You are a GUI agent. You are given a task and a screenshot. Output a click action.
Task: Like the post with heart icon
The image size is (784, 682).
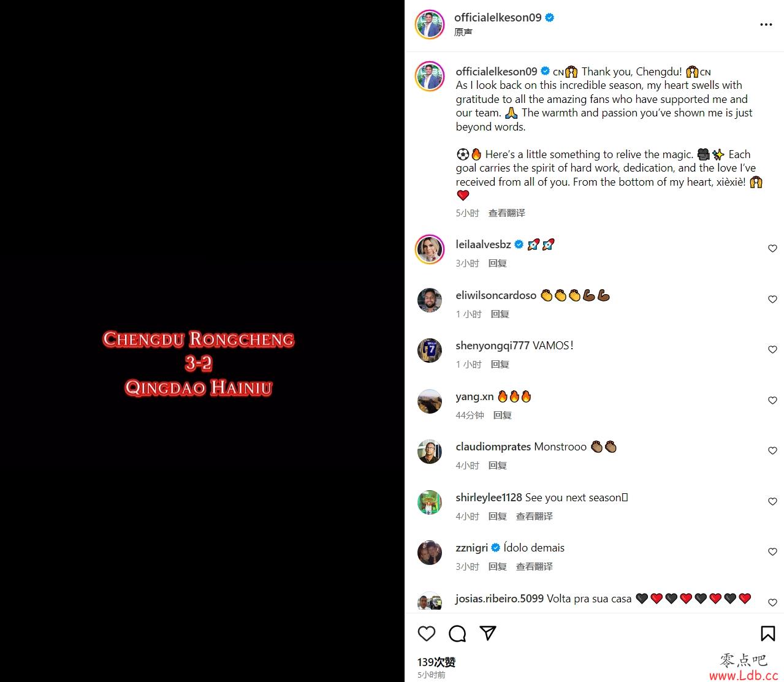coord(427,634)
